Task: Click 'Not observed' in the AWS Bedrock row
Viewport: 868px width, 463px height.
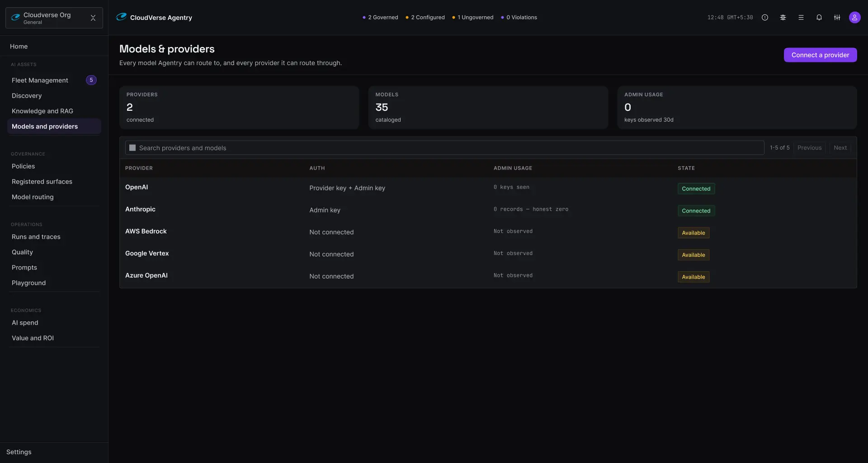Action: coord(513,231)
